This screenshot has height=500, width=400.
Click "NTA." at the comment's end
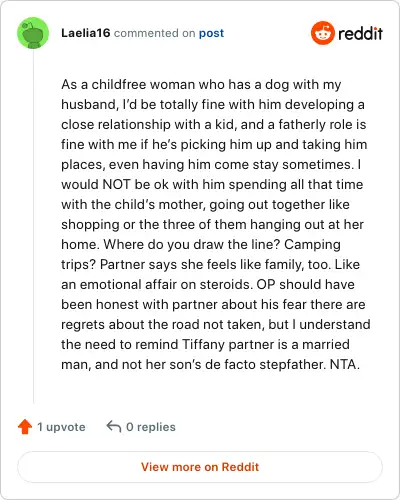click(345, 364)
